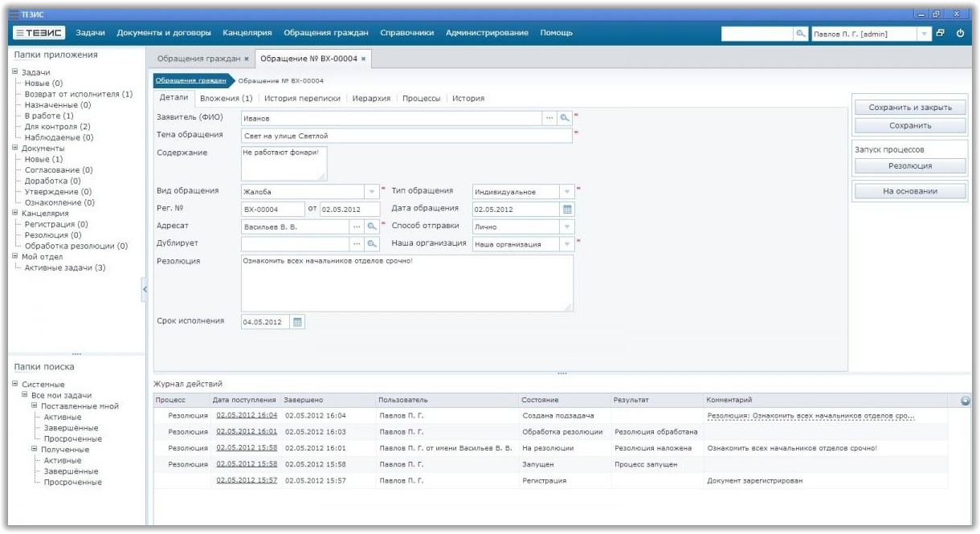Open the ellipsis lookup for Заявитель field
The height and width of the screenshot is (534, 980).
click(x=550, y=118)
